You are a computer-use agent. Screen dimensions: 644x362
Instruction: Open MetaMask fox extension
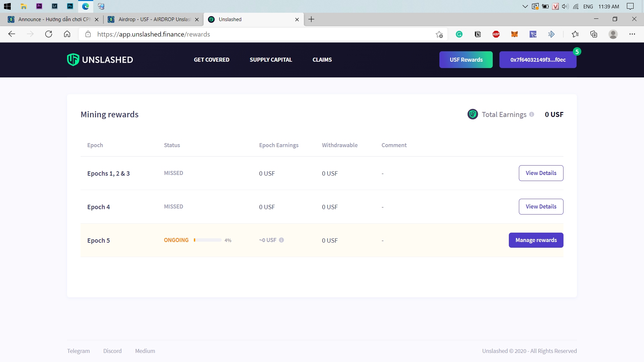coord(515,34)
